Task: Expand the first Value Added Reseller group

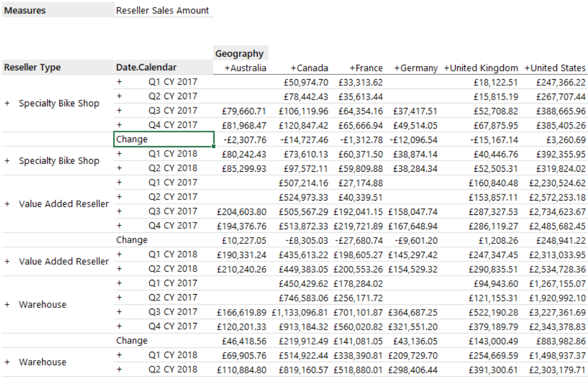Action: (x=7, y=203)
